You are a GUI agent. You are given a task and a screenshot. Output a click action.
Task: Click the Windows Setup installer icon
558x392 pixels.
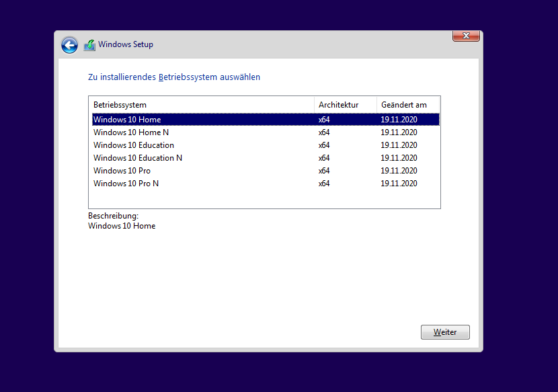point(89,45)
